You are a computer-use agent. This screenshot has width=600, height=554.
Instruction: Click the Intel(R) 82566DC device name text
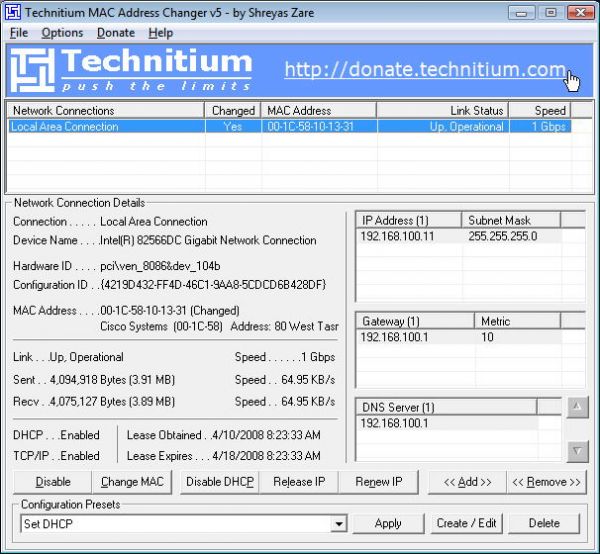(208, 240)
